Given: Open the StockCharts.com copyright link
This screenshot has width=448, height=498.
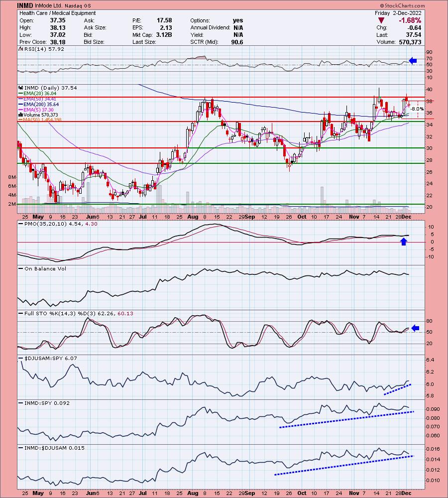Looking at the screenshot, I should tap(402, 5).
